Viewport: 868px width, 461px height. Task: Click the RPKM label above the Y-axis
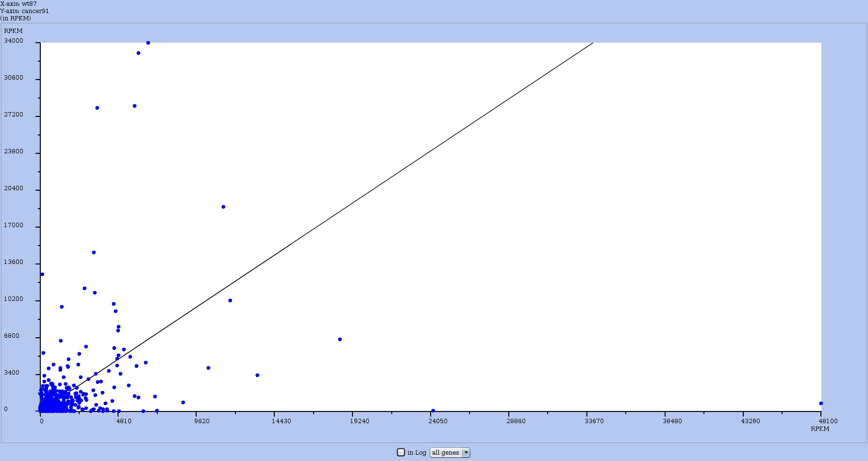[x=13, y=31]
